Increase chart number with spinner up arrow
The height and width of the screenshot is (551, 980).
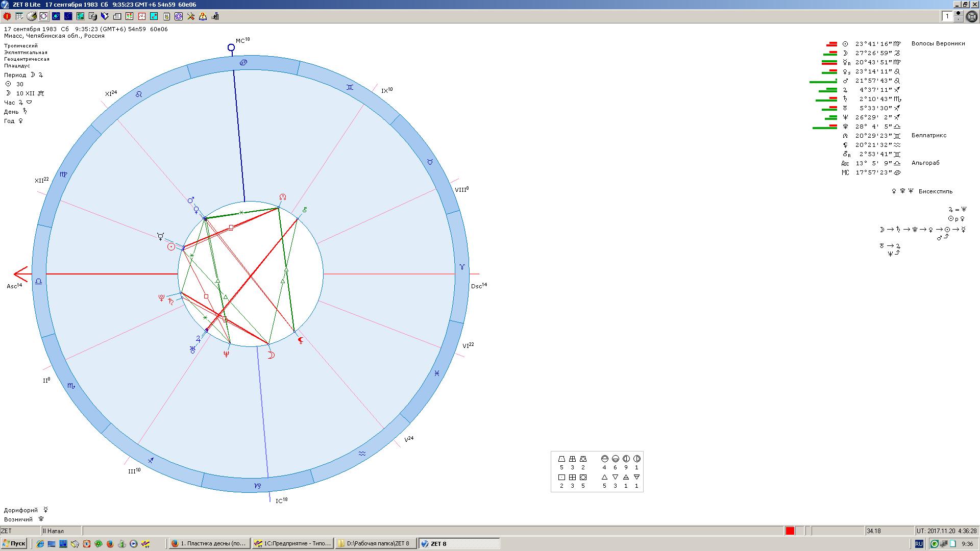point(958,13)
